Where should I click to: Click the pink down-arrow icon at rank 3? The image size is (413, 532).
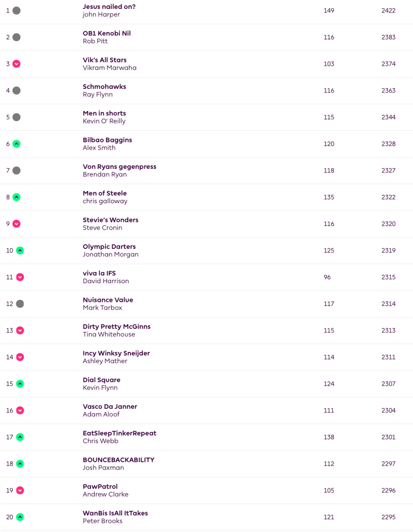tap(17, 64)
